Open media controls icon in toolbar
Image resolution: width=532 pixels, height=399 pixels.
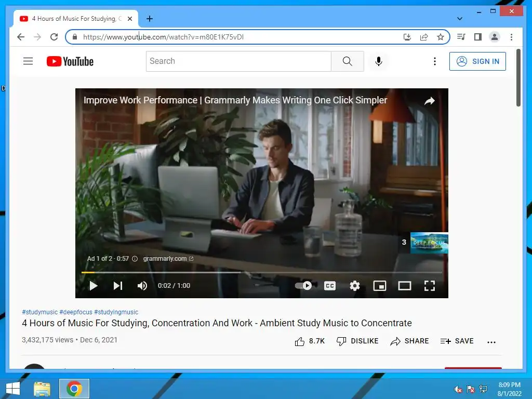[461, 37]
